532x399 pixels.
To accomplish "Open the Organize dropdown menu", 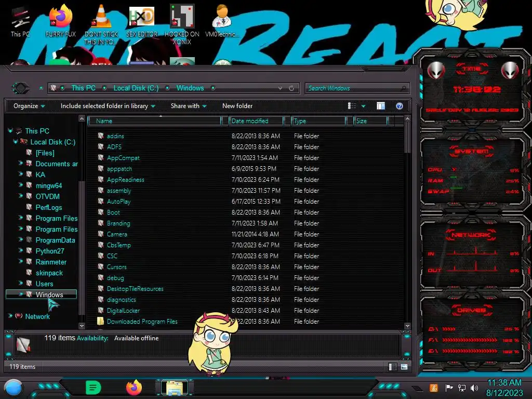I will point(29,106).
